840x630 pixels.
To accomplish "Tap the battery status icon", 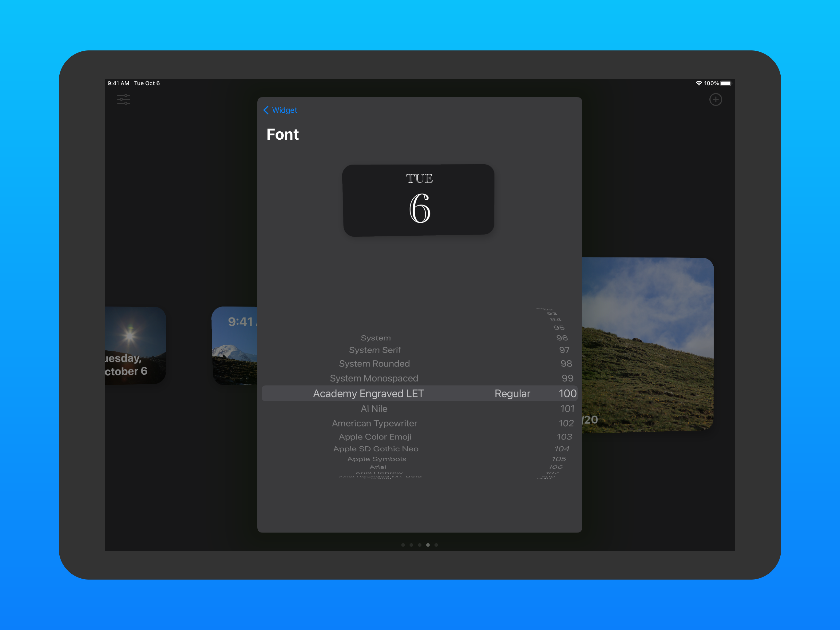I will tap(726, 83).
